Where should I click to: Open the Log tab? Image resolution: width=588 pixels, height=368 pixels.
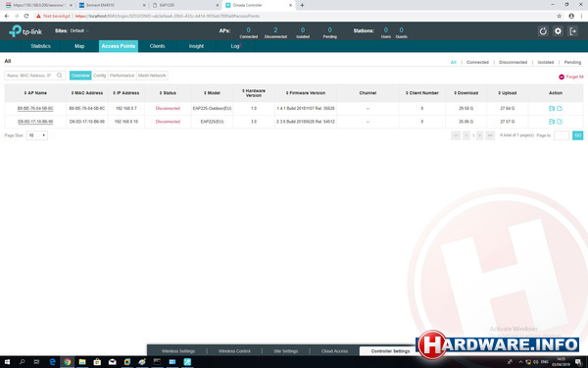tap(235, 46)
